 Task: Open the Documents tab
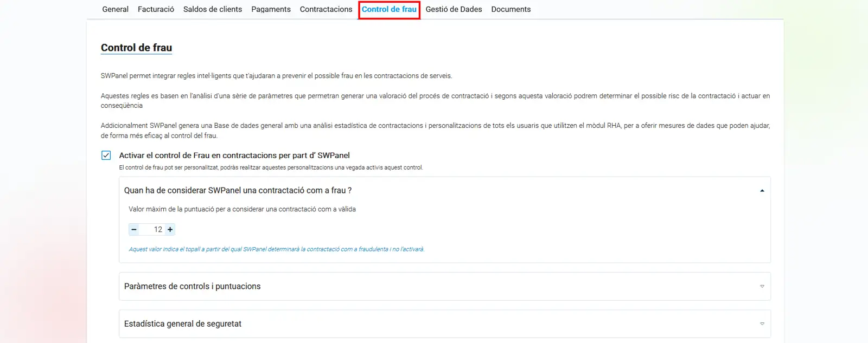click(x=510, y=9)
